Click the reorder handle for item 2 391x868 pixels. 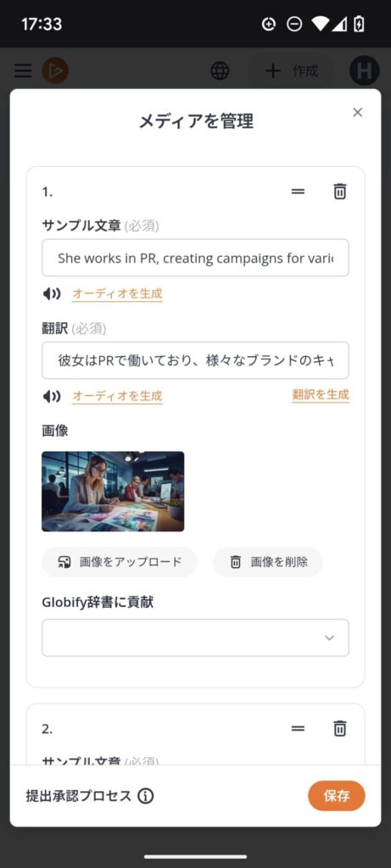point(298,728)
